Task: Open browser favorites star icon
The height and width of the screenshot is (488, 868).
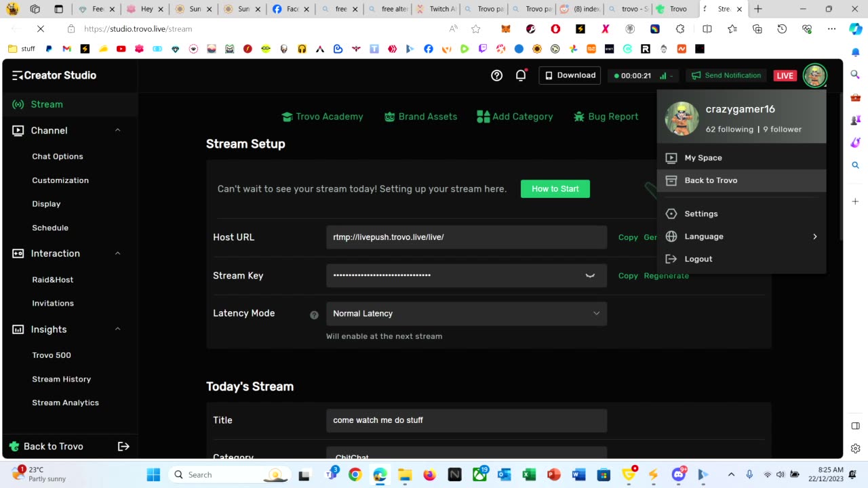Action: pos(475,29)
